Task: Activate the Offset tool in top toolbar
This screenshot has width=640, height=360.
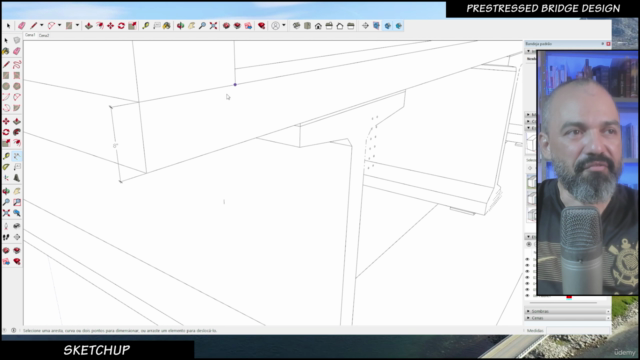Action: [100, 26]
